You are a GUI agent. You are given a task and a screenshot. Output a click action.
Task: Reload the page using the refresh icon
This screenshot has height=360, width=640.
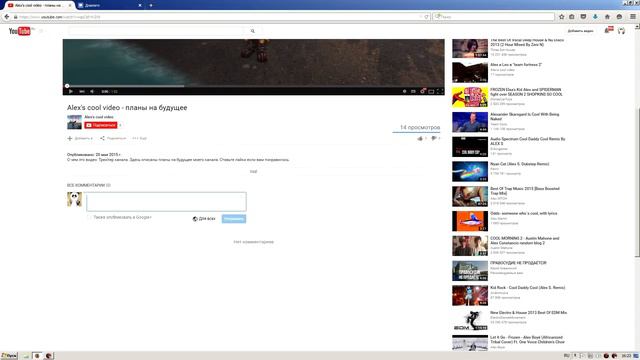[426, 17]
